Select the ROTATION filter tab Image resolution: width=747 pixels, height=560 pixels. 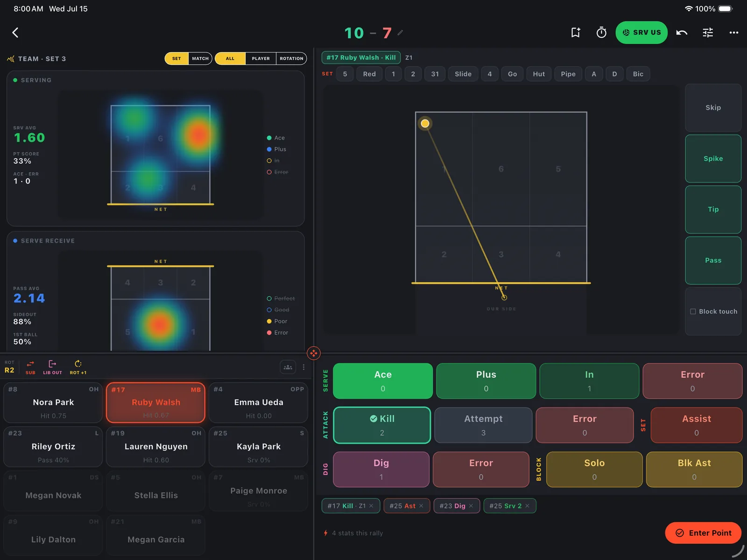pyautogui.click(x=291, y=58)
